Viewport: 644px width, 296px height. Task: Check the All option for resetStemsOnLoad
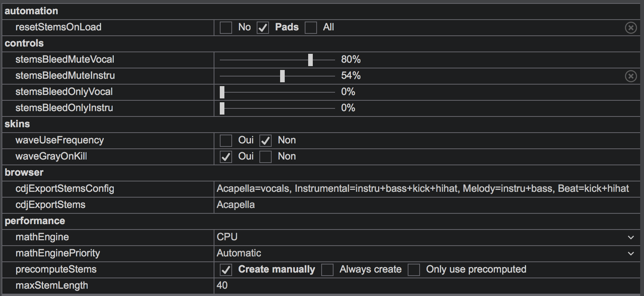tap(311, 28)
